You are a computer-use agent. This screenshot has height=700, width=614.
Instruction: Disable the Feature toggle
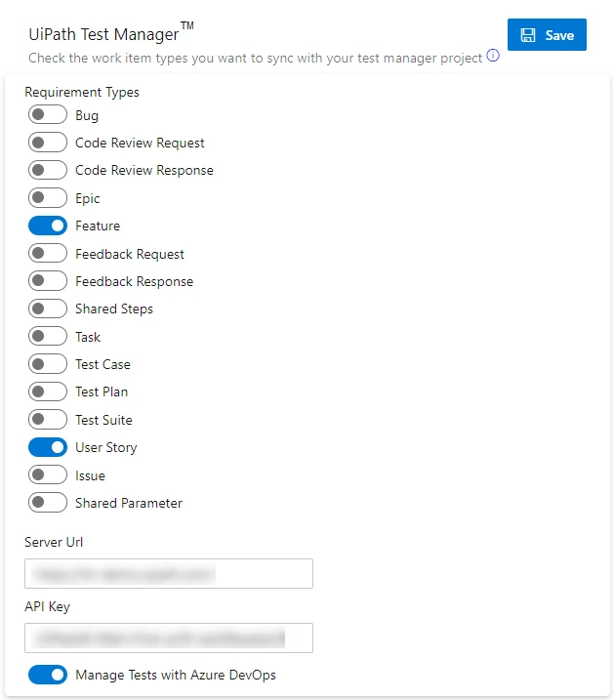[x=48, y=226]
